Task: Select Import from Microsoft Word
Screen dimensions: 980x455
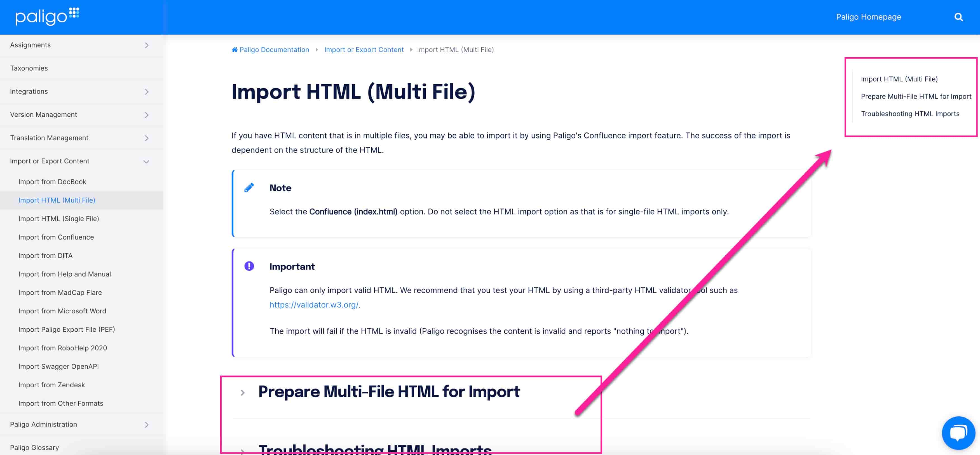Action: [x=62, y=311]
